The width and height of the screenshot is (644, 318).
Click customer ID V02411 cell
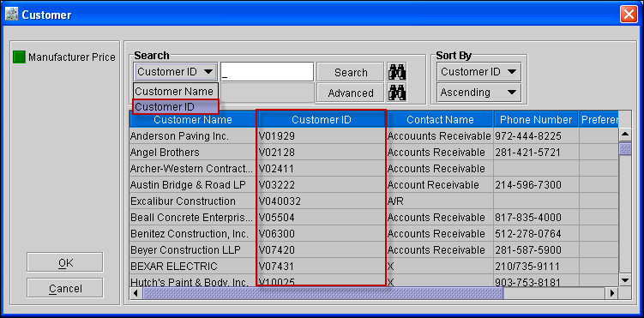(x=322, y=169)
